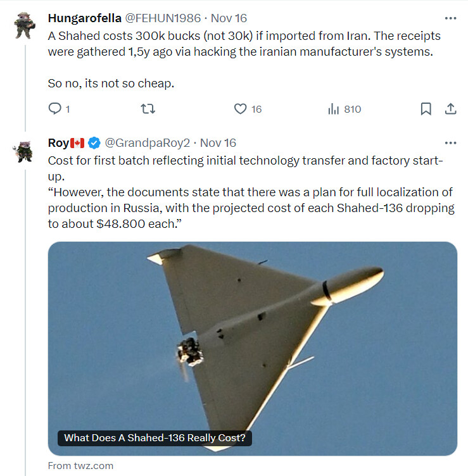This screenshot has height=476, width=468.
Task: Open Nov 16 timestamp on Hungarofella's tweet
Action: coord(229,18)
